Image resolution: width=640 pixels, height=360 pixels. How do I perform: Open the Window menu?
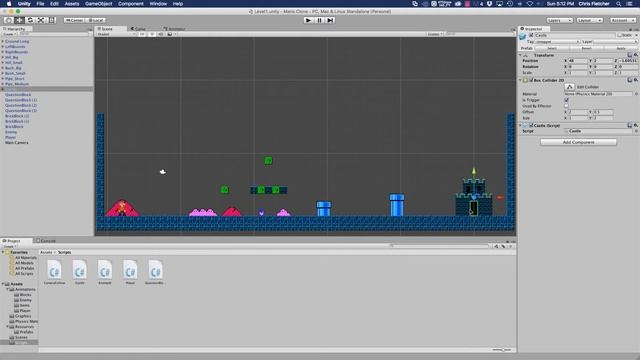click(x=158, y=4)
